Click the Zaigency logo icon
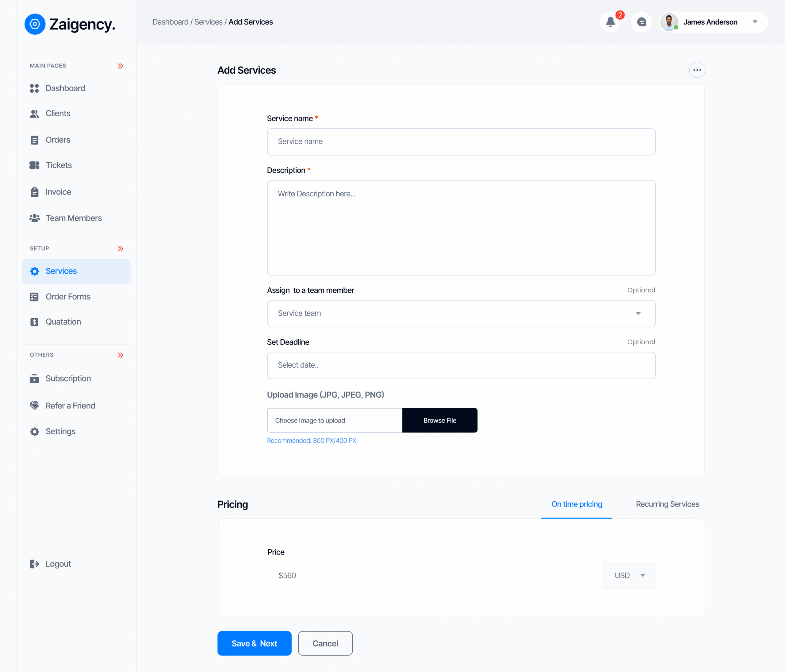The width and height of the screenshot is (785, 672). [x=35, y=24]
